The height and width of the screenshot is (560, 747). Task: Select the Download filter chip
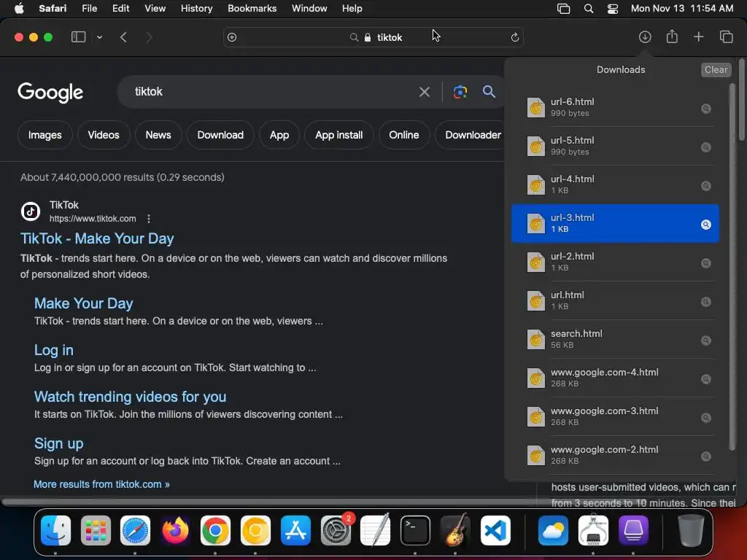tap(220, 135)
